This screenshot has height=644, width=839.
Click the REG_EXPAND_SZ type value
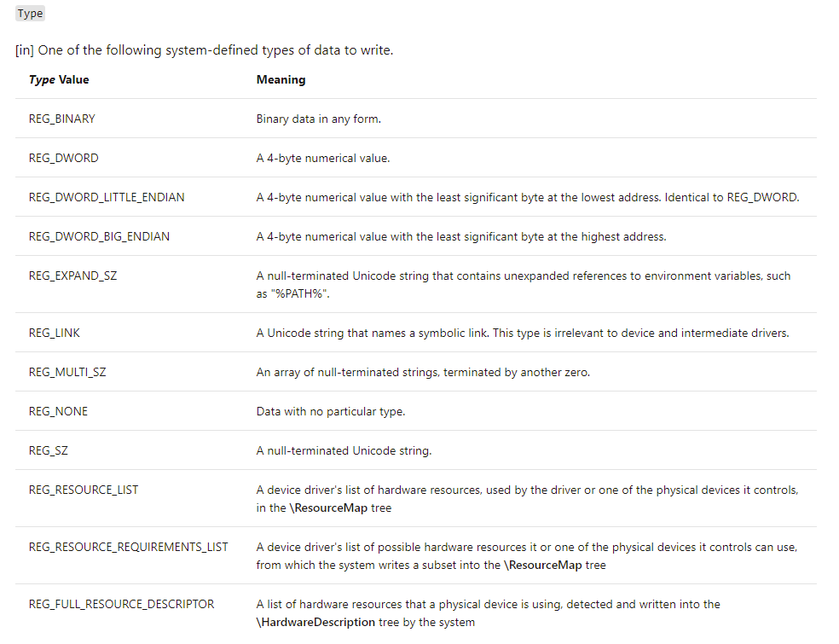click(72, 276)
